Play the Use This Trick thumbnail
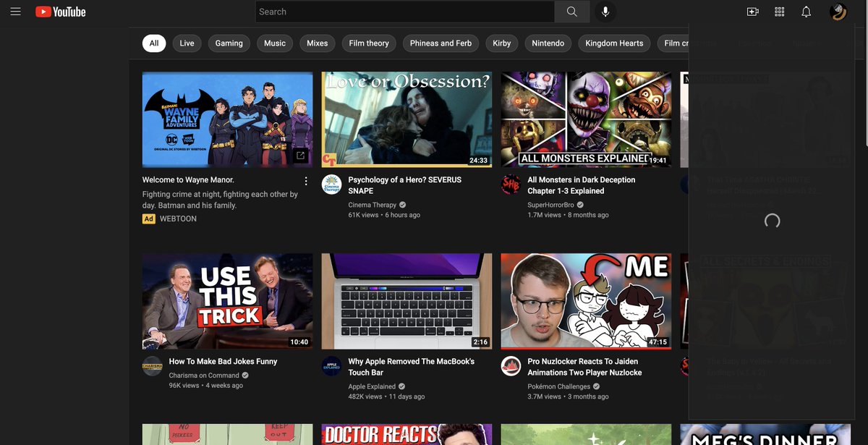 228,301
